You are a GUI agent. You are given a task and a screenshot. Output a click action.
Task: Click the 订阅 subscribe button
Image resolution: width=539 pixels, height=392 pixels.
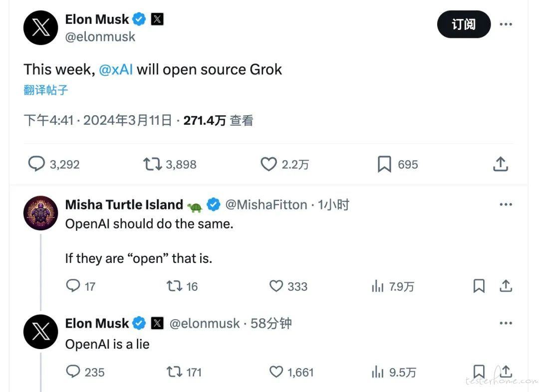tap(464, 24)
